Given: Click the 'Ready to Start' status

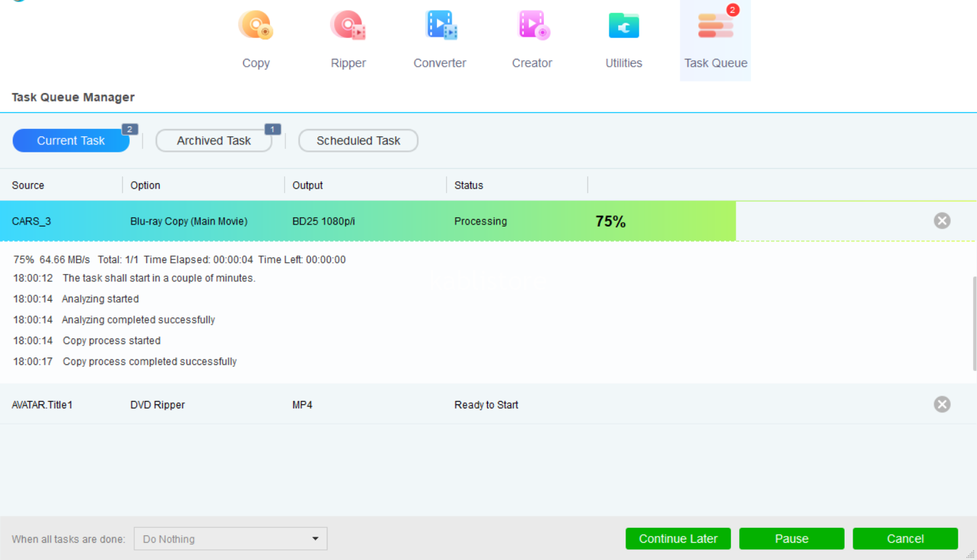Looking at the screenshot, I should click(x=486, y=405).
